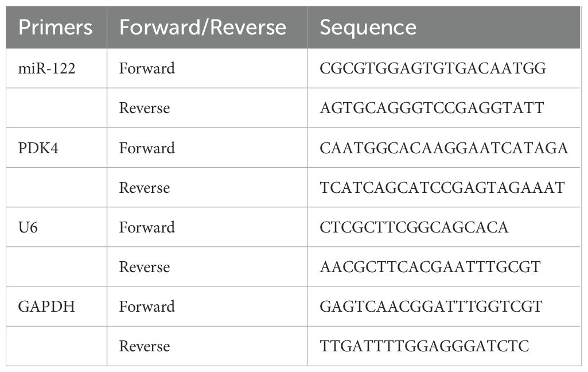Select the U6 primer name cell

(x=28, y=227)
